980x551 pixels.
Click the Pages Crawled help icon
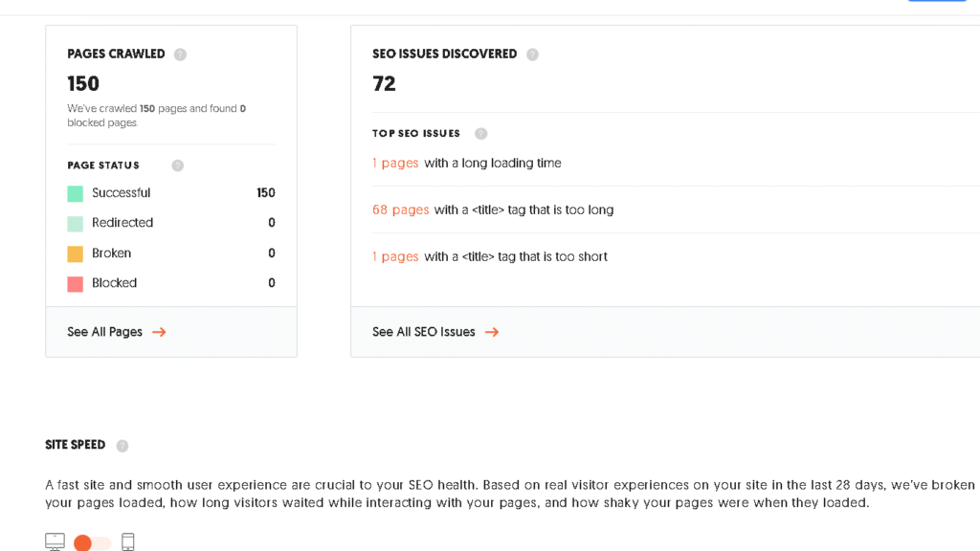click(180, 54)
